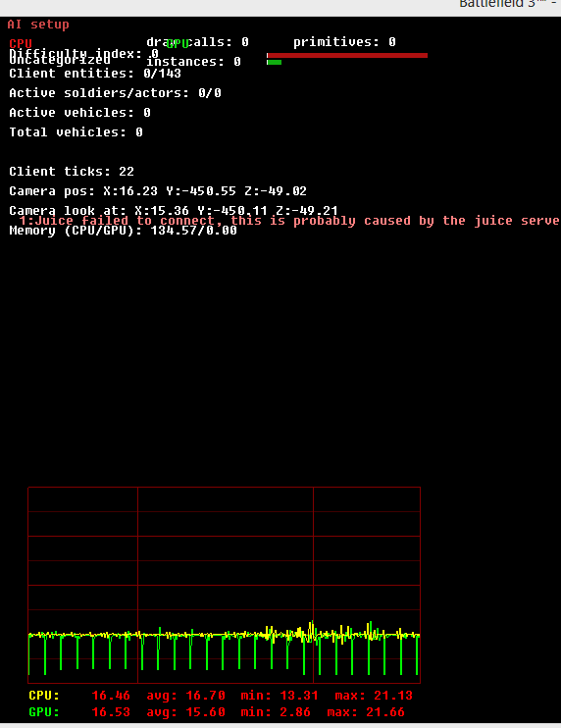
Task: Click Active soldiers/actors line
Action: (x=115, y=93)
